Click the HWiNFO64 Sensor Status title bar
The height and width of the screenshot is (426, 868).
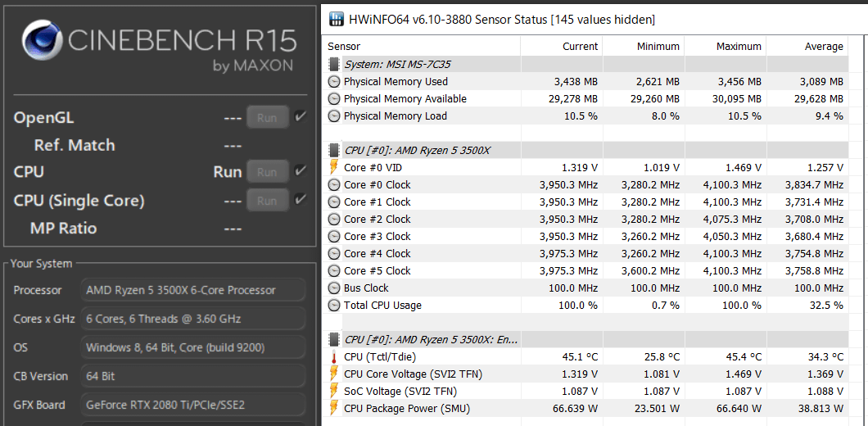(x=594, y=20)
